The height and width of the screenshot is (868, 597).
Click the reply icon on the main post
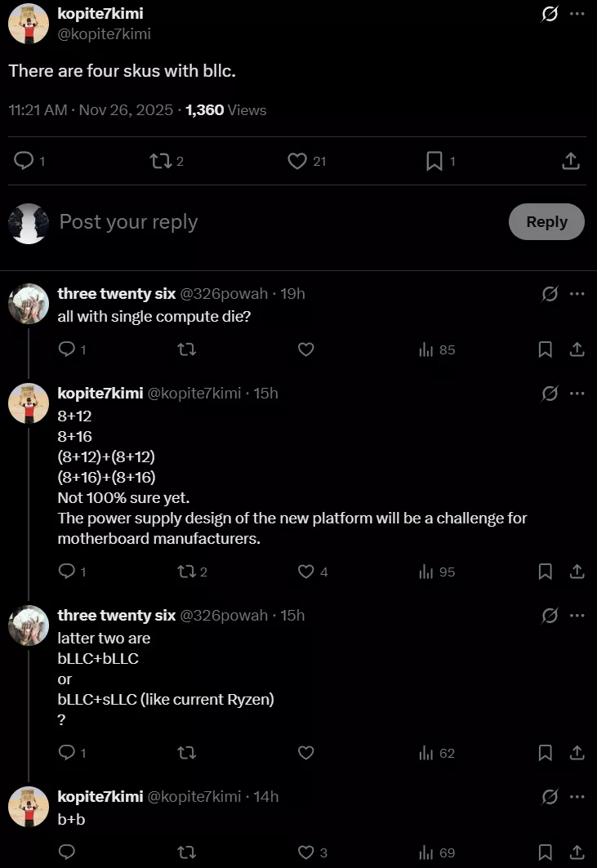(x=25, y=161)
